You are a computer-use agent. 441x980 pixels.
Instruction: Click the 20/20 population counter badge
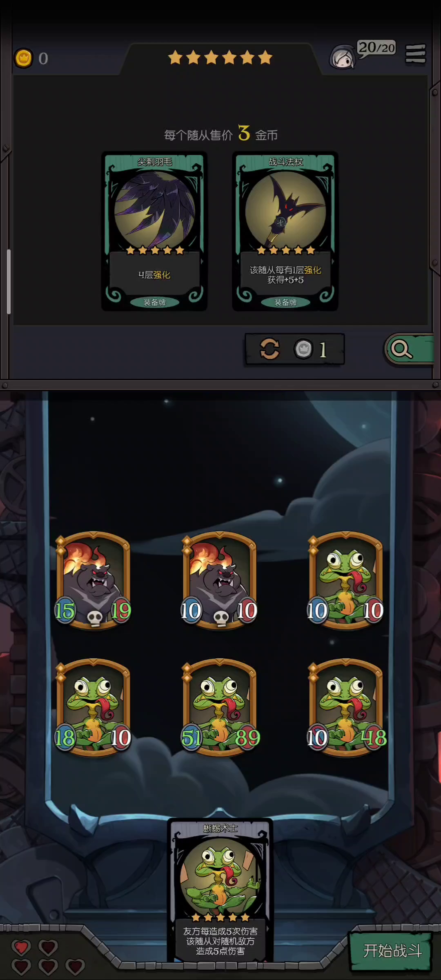(x=376, y=48)
